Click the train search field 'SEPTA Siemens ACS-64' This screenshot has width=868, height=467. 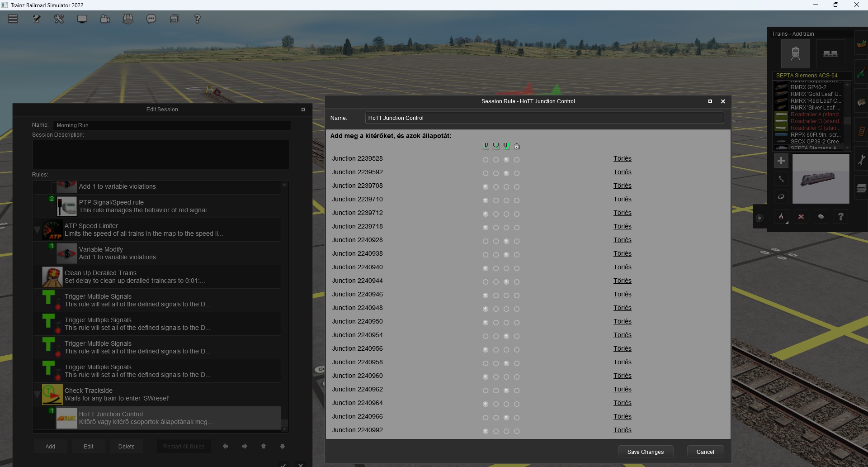tap(812, 76)
